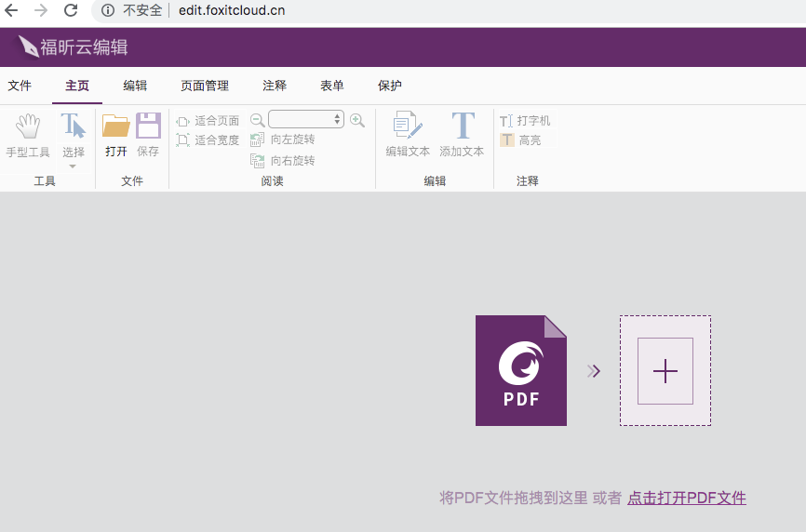The width and height of the screenshot is (806, 532).
Task: Save the document with the 保存 icon
Action: [148, 135]
